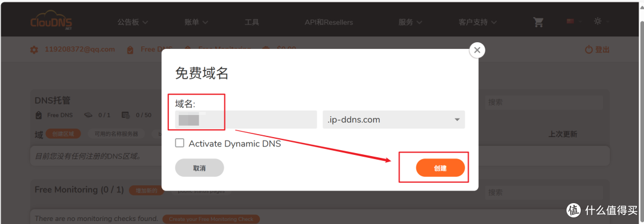Click the 上次更新 column header

pyautogui.click(x=563, y=134)
